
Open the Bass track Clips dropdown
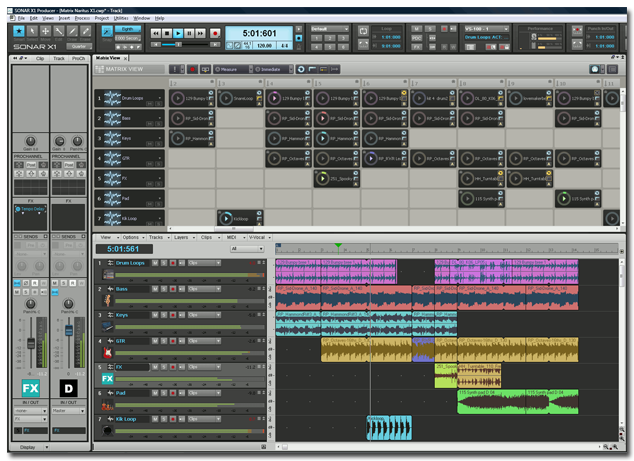204,289
